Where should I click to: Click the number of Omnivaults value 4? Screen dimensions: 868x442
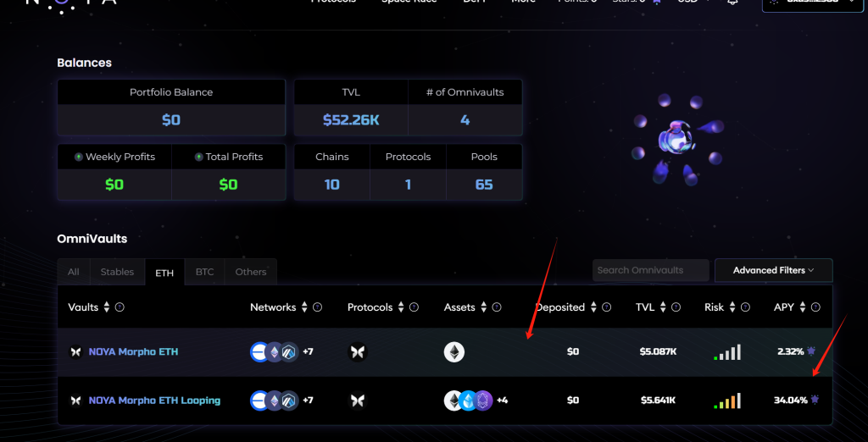point(465,120)
